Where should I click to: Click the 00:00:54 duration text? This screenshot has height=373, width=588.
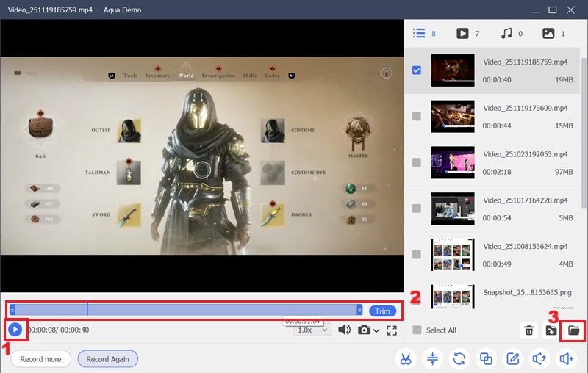(497, 218)
